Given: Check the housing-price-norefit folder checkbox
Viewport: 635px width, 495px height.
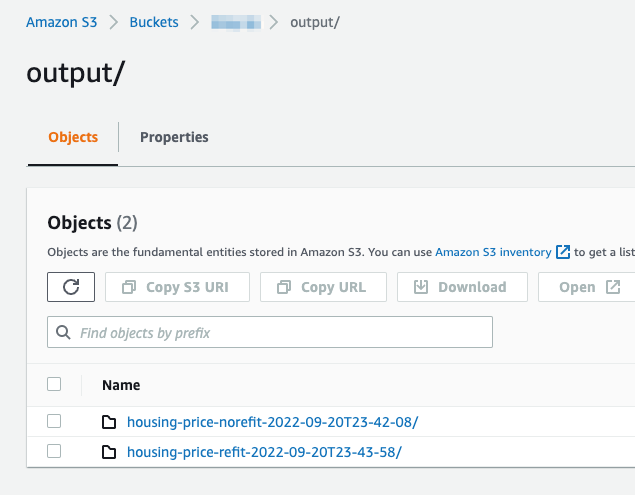Looking at the screenshot, I should click(54, 421).
